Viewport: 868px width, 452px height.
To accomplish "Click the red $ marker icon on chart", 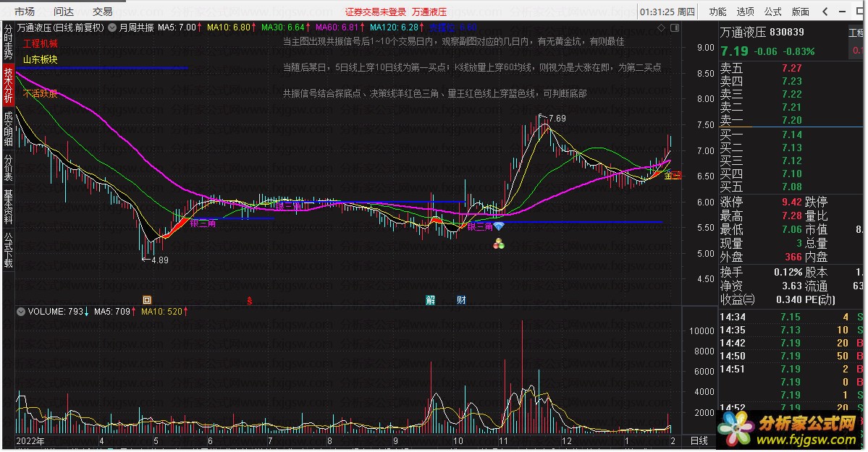I will pos(250,300).
